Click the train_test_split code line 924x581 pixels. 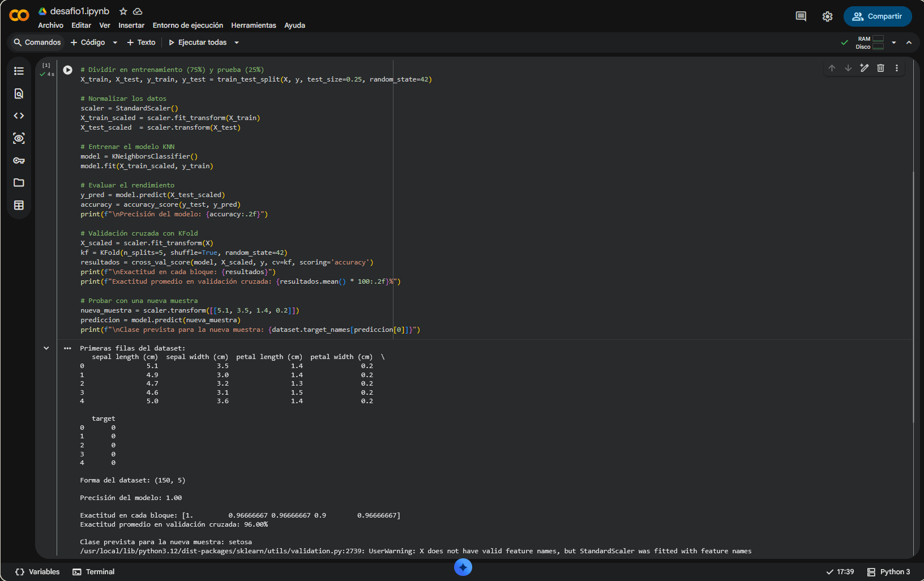pyautogui.click(x=256, y=79)
